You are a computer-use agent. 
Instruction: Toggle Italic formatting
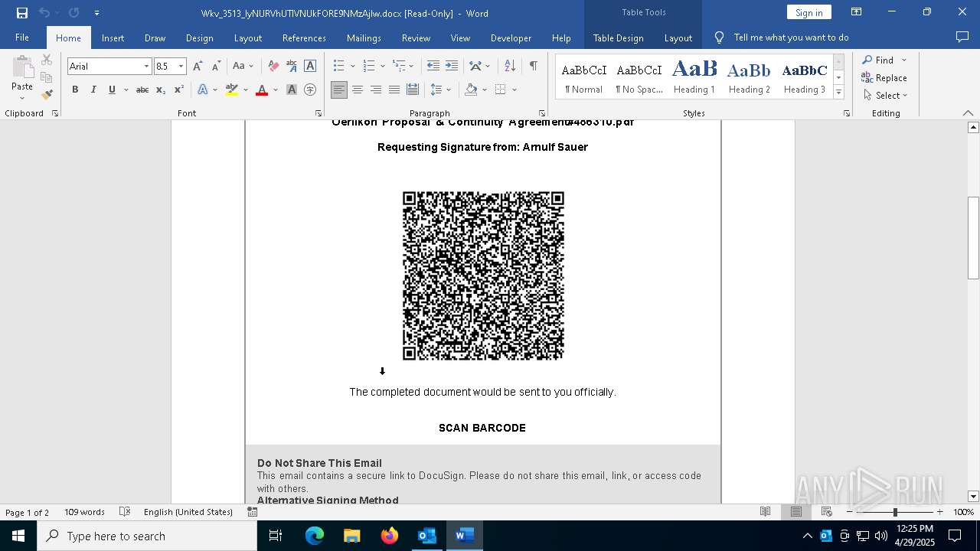pos(93,90)
